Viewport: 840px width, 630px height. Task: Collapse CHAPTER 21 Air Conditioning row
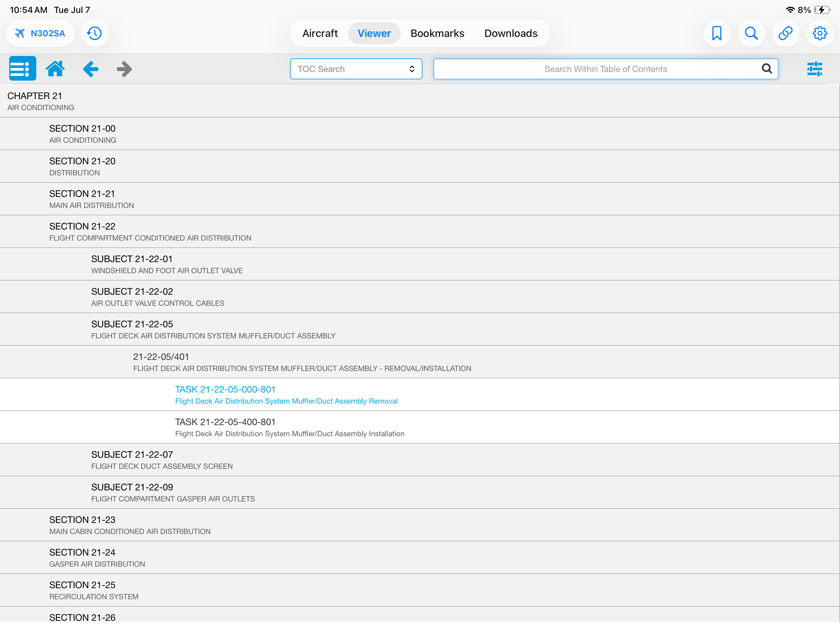click(420, 101)
